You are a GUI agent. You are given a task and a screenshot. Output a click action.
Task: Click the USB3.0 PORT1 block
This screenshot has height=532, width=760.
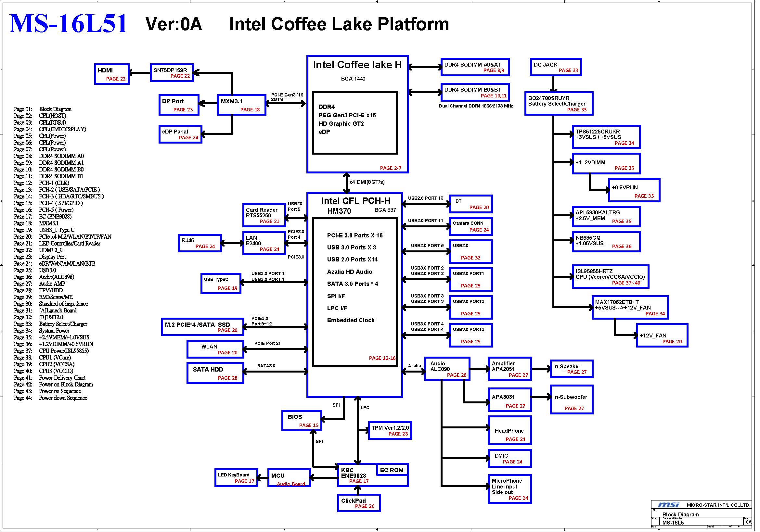(x=471, y=280)
